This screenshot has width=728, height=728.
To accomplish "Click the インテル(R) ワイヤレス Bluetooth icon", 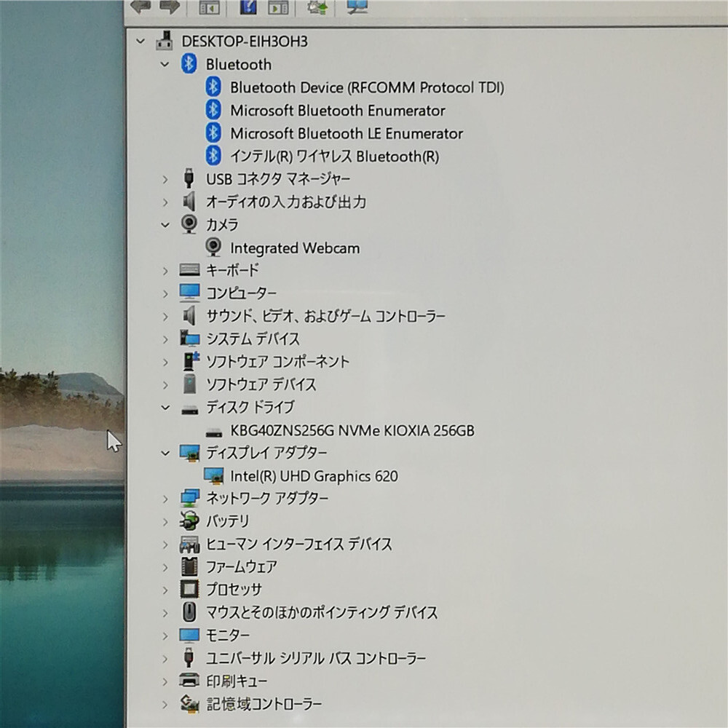I will point(213,156).
